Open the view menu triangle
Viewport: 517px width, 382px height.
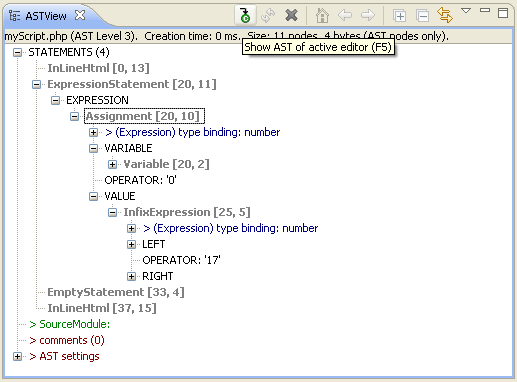466,11
